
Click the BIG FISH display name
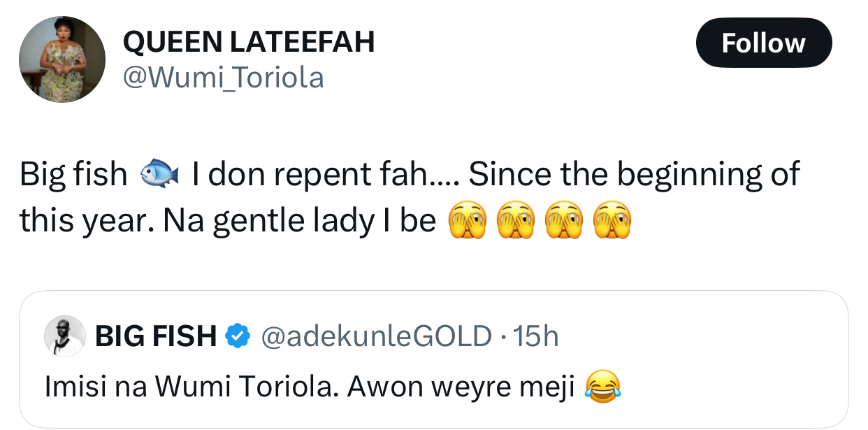155,337
